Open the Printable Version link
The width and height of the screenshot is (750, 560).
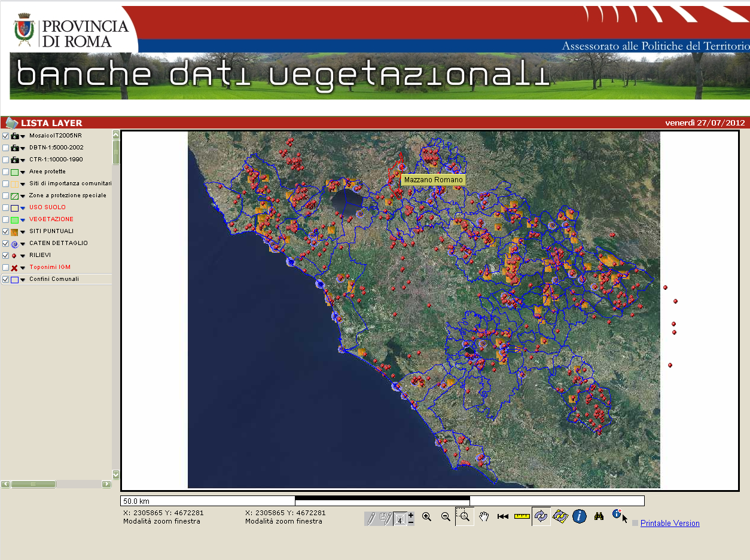pos(670,524)
